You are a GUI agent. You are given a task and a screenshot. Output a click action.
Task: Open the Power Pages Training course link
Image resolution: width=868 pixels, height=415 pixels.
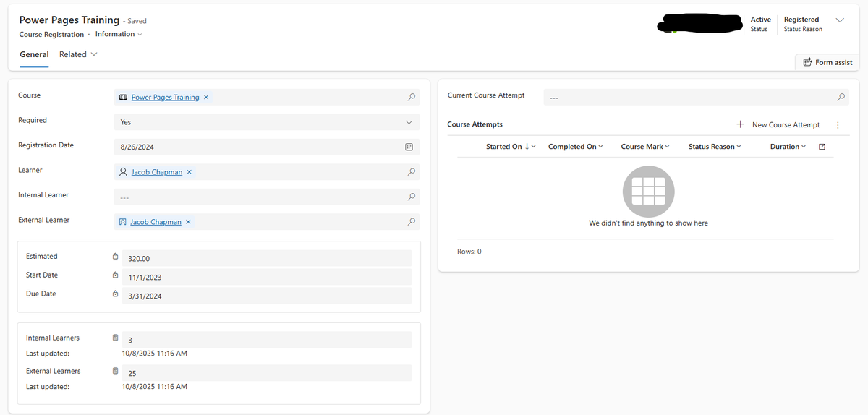[x=165, y=97]
